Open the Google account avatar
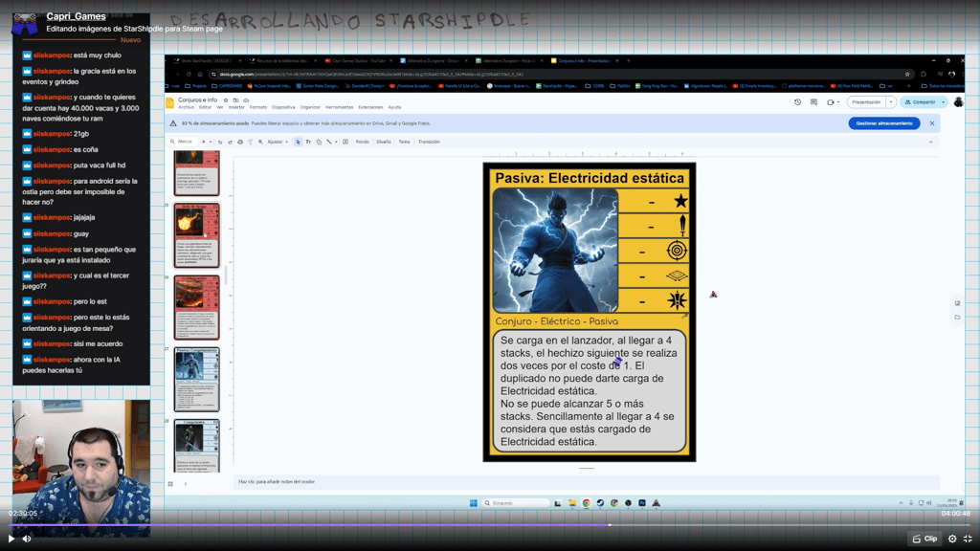The image size is (980, 551). [958, 101]
